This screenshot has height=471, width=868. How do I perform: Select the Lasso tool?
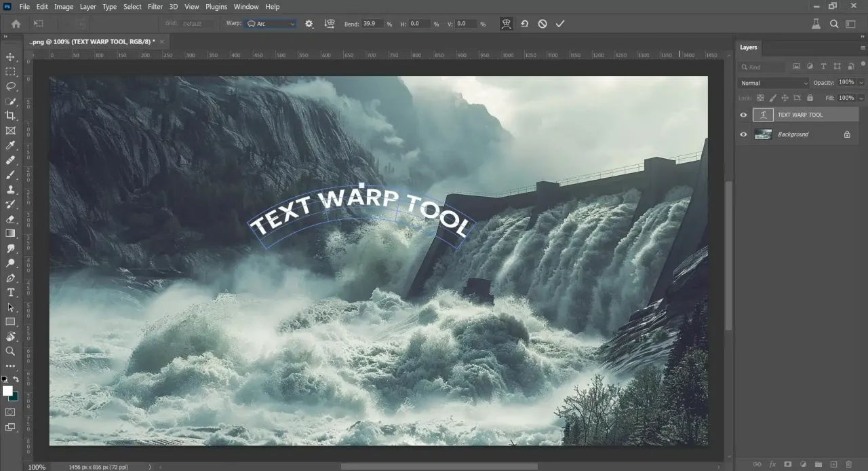10,86
